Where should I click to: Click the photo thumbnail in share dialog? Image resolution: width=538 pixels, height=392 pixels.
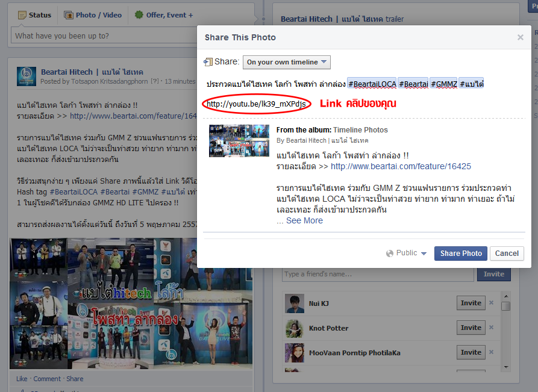coord(239,141)
